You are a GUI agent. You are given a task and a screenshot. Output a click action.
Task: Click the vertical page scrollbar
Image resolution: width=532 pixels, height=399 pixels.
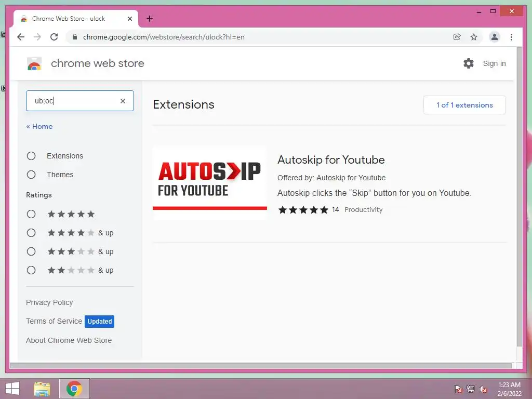point(519,197)
